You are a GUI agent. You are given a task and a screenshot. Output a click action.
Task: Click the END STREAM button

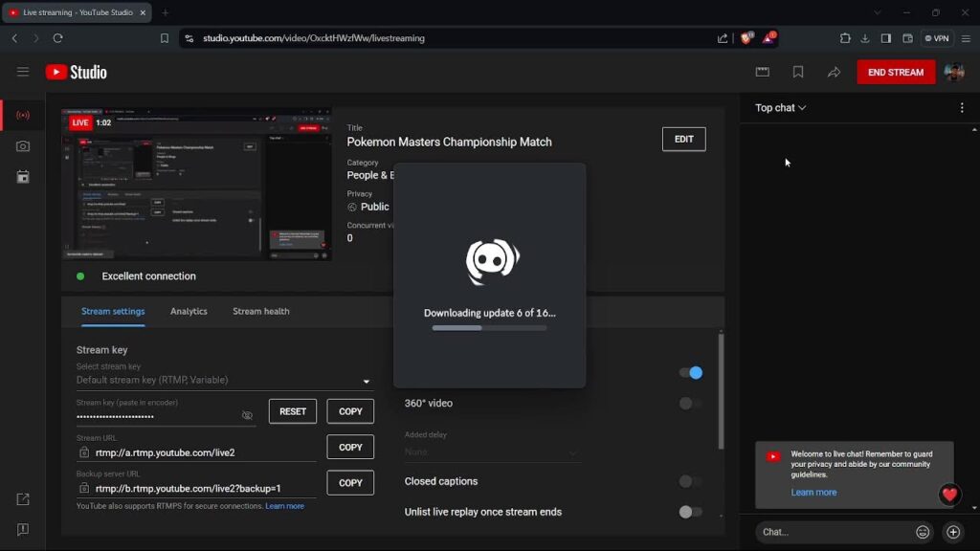pos(895,72)
